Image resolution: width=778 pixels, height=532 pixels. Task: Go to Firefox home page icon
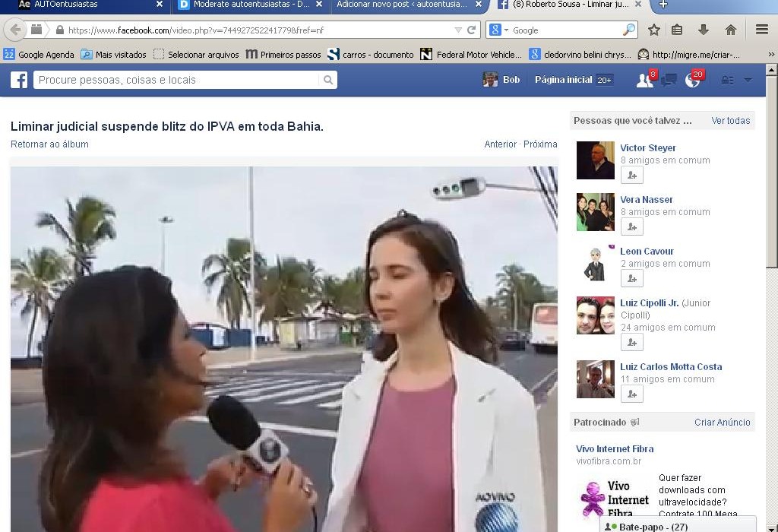click(730, 30)
